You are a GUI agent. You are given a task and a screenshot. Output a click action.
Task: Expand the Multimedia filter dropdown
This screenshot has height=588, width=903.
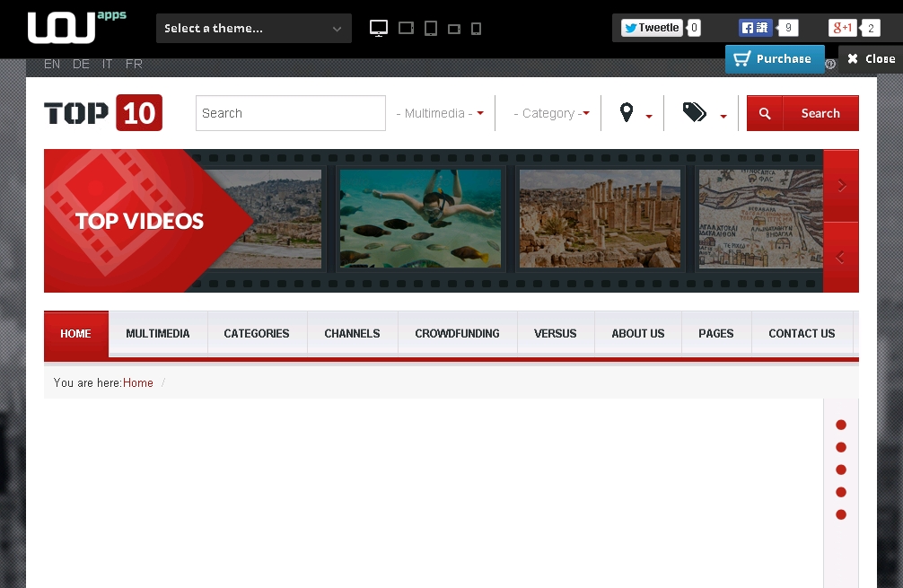coord(440,113)
